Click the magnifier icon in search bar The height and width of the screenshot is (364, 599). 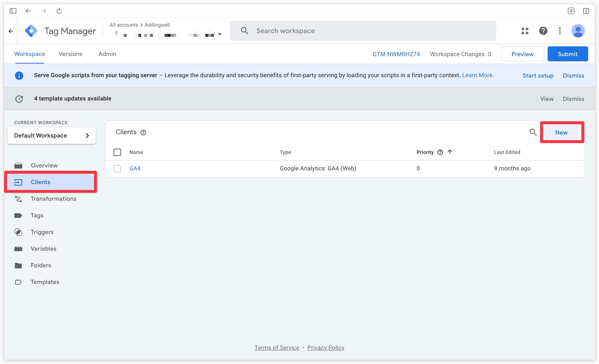click(x=245, y=31)
